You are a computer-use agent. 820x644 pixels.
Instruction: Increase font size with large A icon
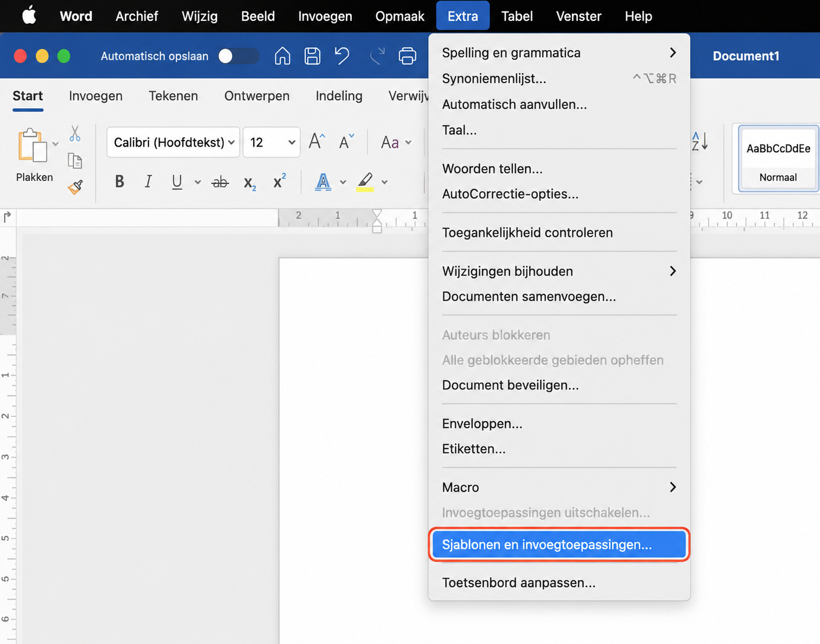(x=316, y=141)
